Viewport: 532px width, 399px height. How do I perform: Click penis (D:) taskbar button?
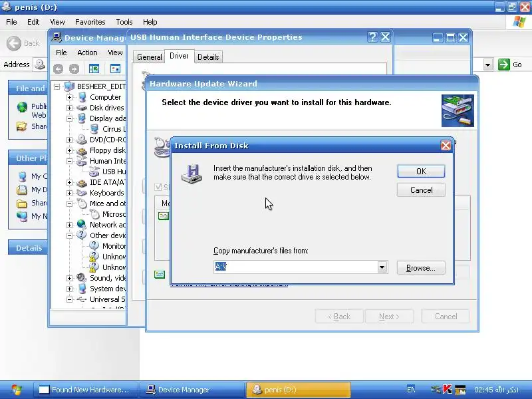click(x=299, y=390)
